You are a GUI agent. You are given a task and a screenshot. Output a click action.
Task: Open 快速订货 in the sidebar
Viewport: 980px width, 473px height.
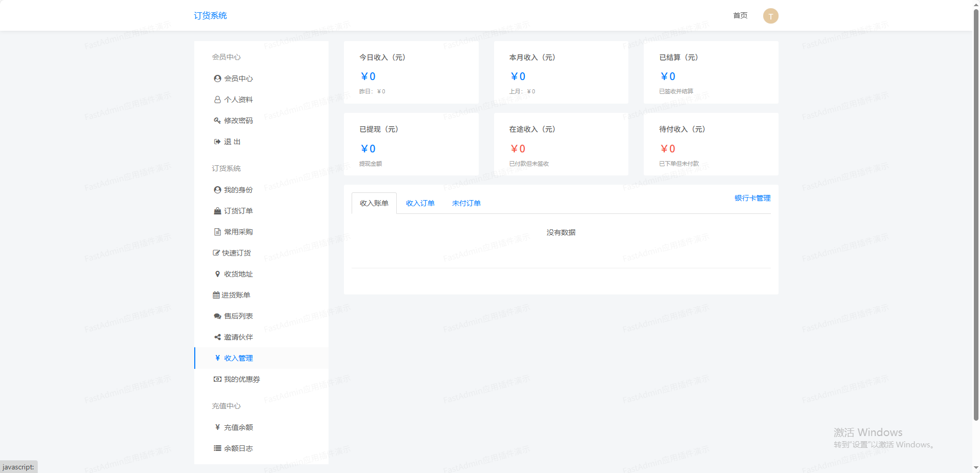pos(236,253)
